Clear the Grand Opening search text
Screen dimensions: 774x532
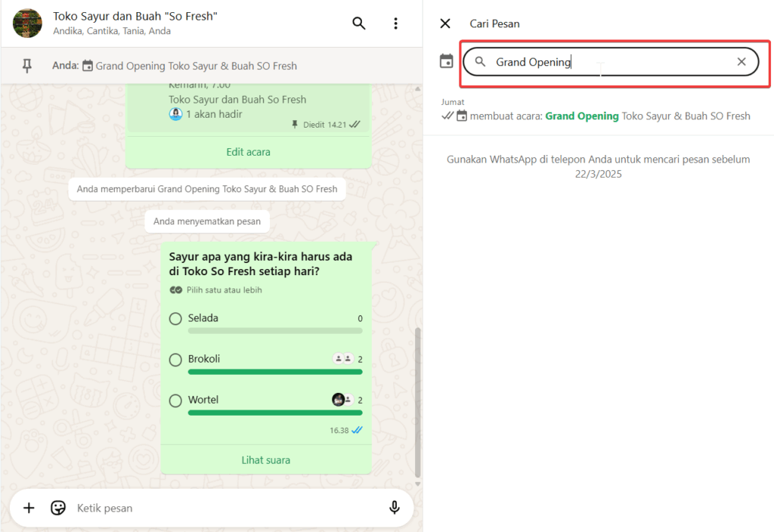(x=741, y=62)
